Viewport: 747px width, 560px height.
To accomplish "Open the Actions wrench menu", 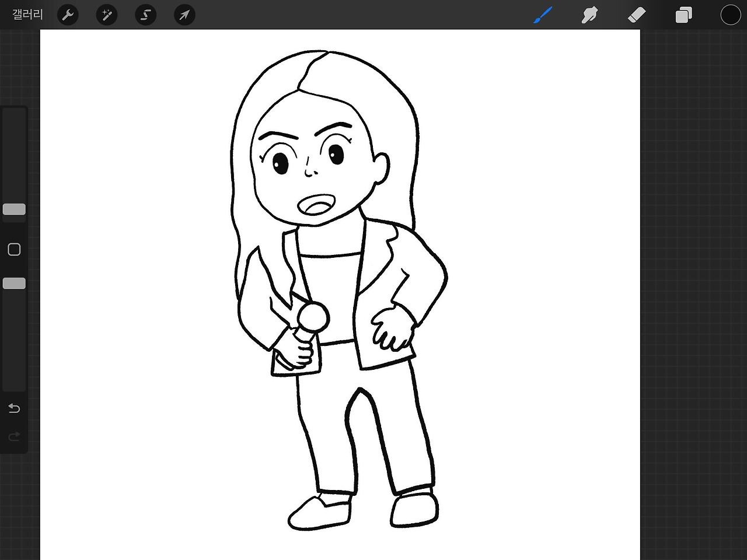I will pos(68,15).
